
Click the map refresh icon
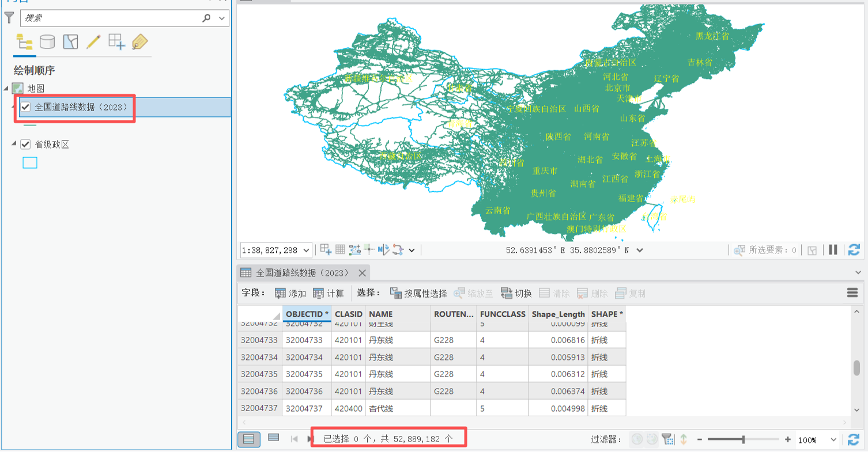tap(854, 250)
